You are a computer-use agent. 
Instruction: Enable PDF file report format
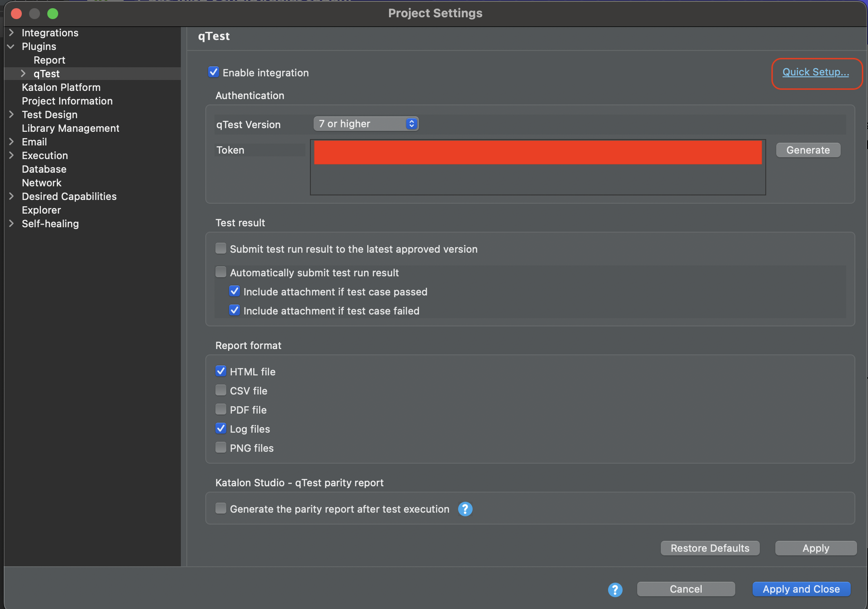(221, 409)
